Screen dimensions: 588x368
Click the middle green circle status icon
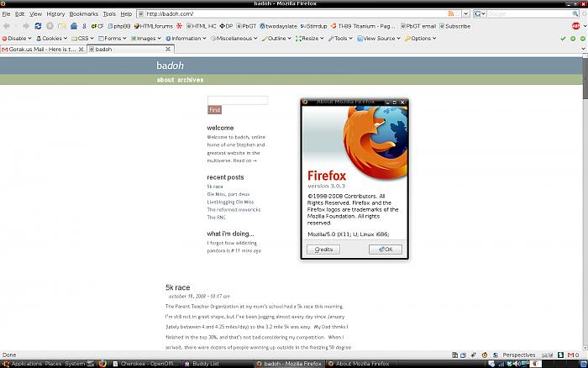point(573,39)
